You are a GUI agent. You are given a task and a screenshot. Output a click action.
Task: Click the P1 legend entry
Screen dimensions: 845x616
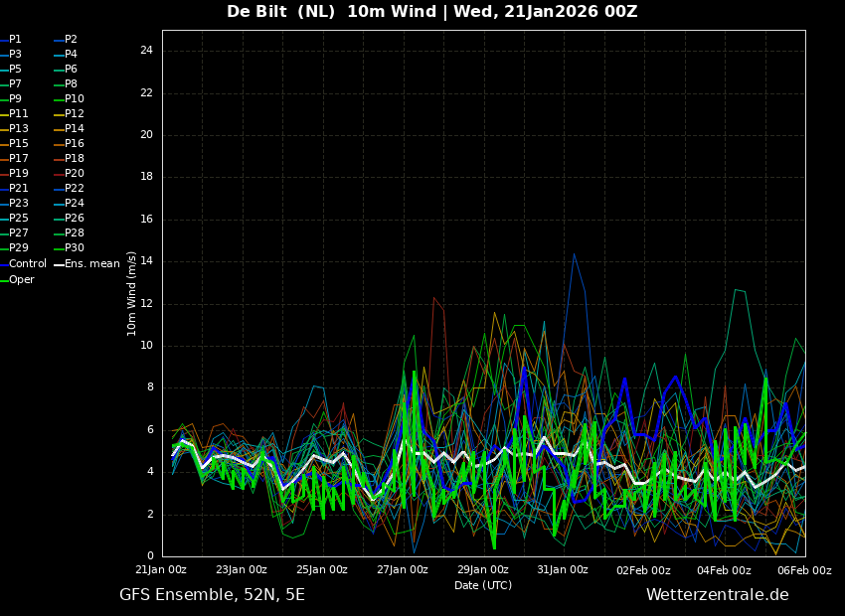[x=15, y=40]
